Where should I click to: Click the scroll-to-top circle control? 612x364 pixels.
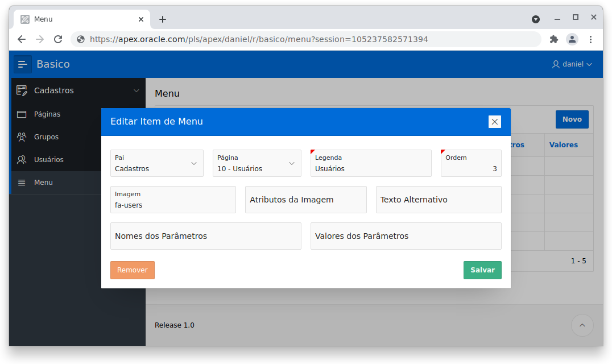(582, 325)
